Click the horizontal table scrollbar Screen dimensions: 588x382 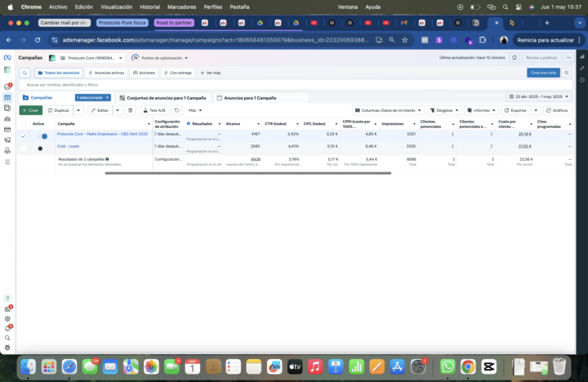tap(248, 173)
